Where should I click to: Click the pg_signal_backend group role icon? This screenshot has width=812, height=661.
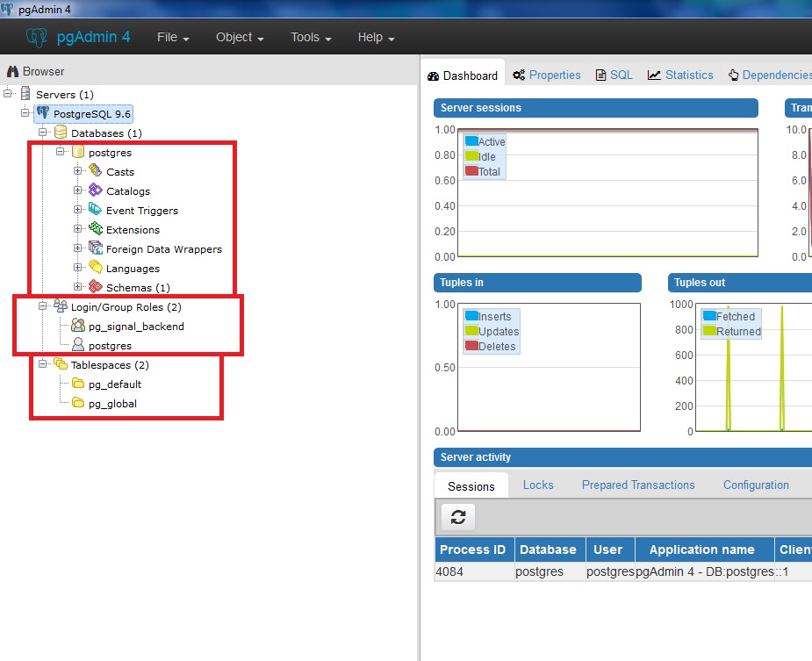tap(78, 326)
